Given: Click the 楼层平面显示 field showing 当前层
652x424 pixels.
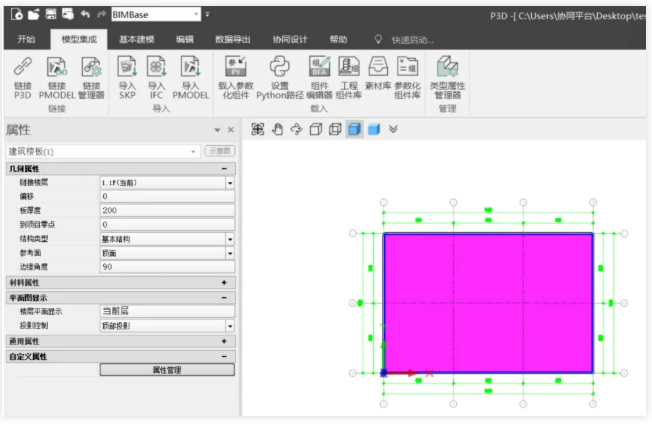Looking at the screenshot, I should 167,311.
